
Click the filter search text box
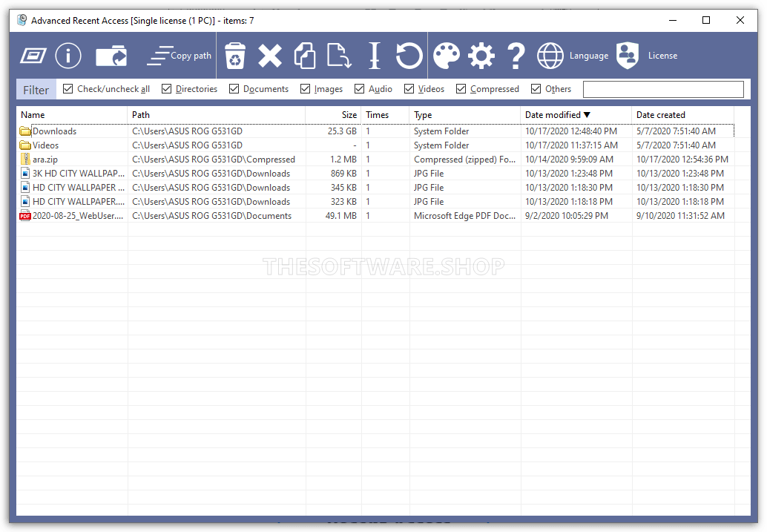point(663,89)
